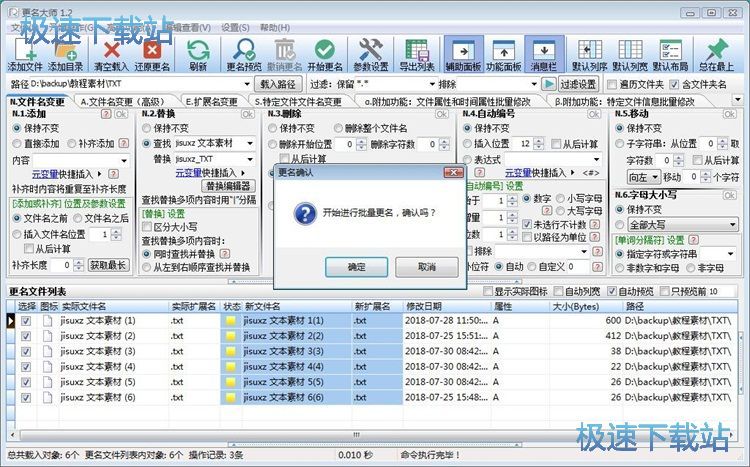Click the 只预览前 number field

tap(721, 291)
